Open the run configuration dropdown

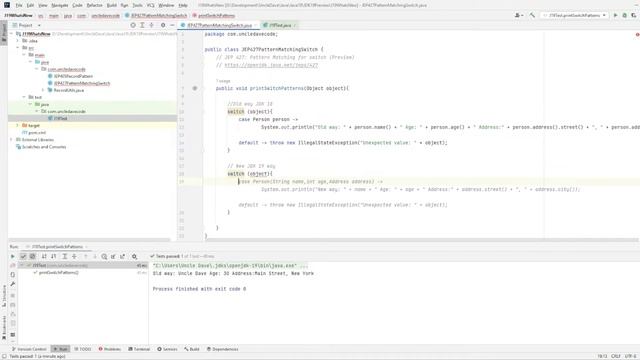(x=574, y=16)
